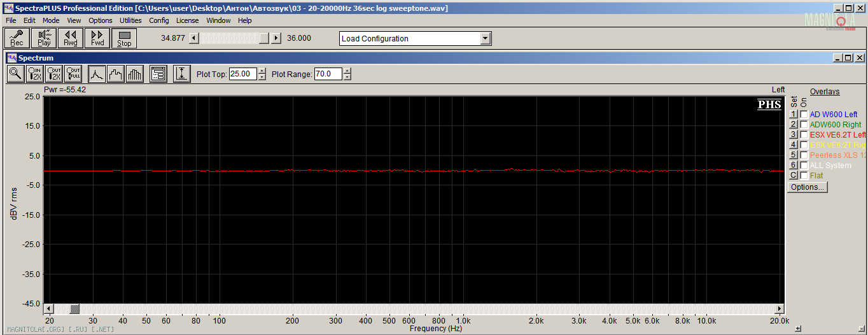Screen dimensions: 868x335
Task: Click the Pwr =-55.42 readout
Action: pos(65,90)
